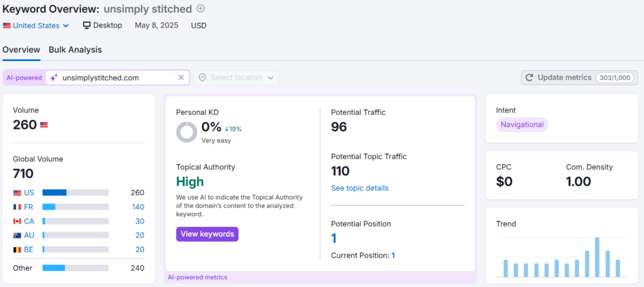Click the tallest bar in Trend chart
Screen dimensions: 644x287
tap(597, 257)
